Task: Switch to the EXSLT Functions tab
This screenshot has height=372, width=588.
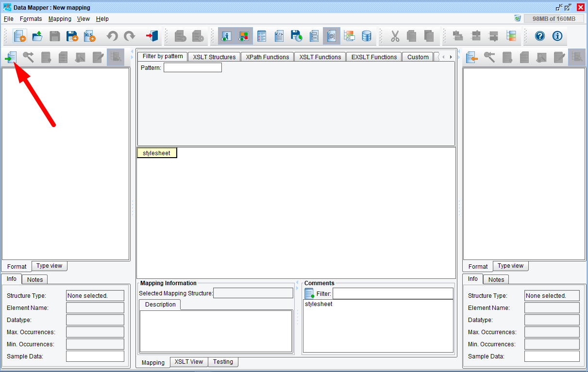Action: 373,57
